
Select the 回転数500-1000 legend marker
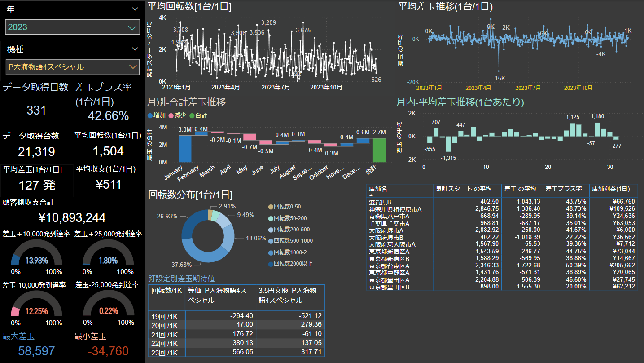tap(270, 241)
